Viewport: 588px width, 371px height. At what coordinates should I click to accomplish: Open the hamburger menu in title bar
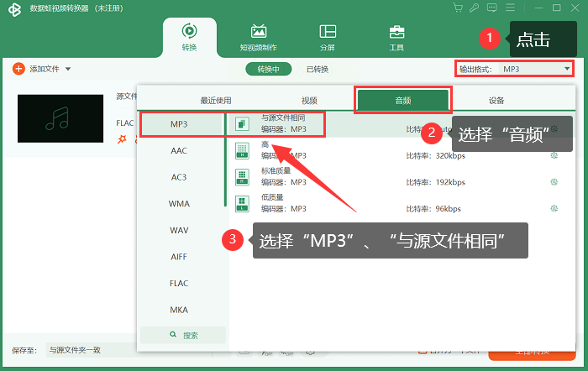[x=510, y=8]
